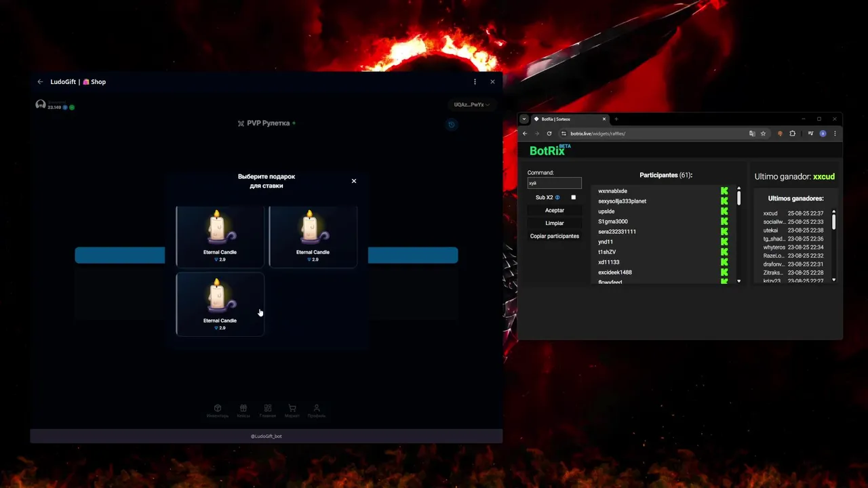Click Kick icon beside xd11133

coord(724,262)
